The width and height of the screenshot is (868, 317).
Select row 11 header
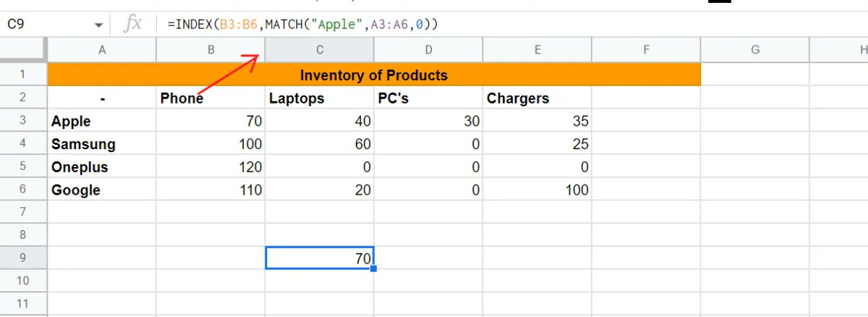(22, 303)
